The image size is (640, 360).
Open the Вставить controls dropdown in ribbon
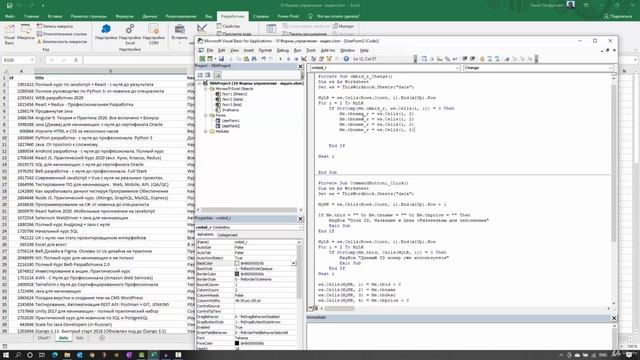(179, 33)
